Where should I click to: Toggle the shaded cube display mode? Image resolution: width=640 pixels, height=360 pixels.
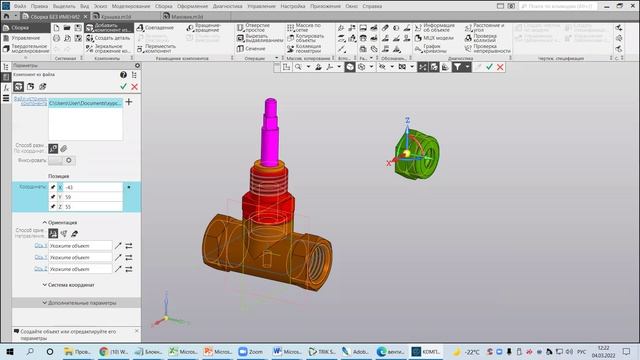[350, 67]
